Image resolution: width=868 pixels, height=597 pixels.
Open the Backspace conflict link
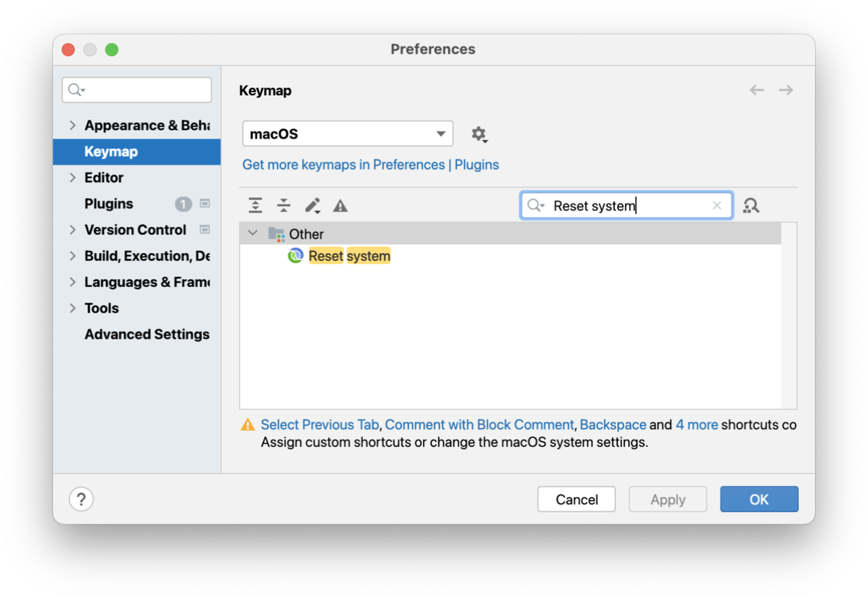coord(613,424)
